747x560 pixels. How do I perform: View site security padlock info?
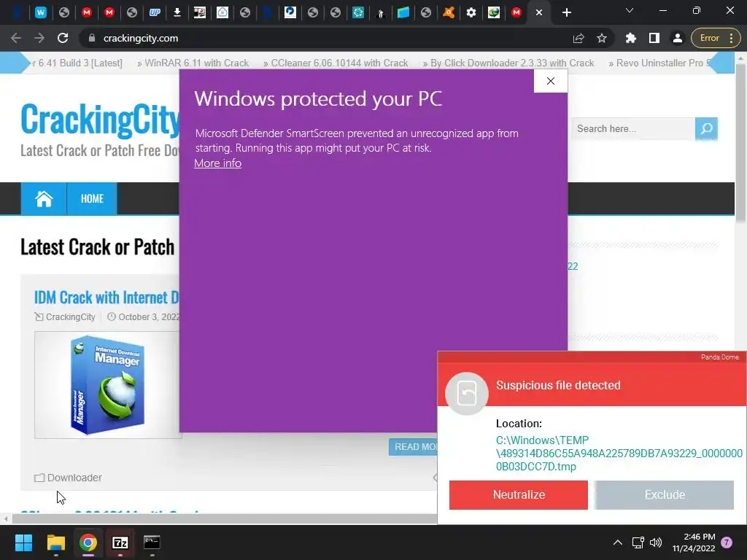point(92,38)
